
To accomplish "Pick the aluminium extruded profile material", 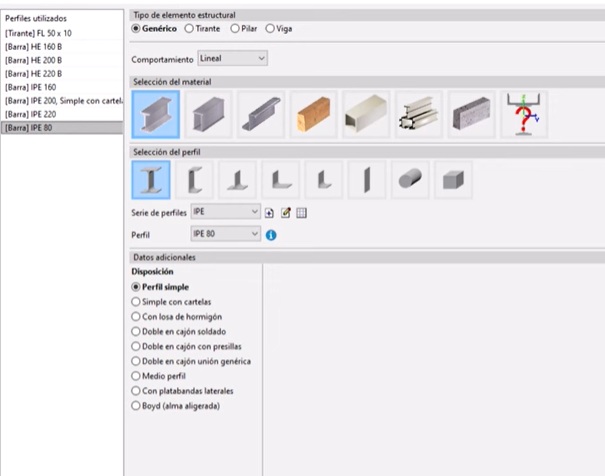I will coord(419,114).
